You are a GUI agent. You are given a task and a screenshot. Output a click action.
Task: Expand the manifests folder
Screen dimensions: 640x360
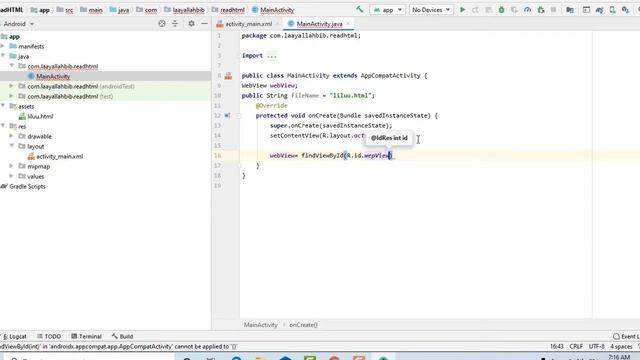(3, 46)
